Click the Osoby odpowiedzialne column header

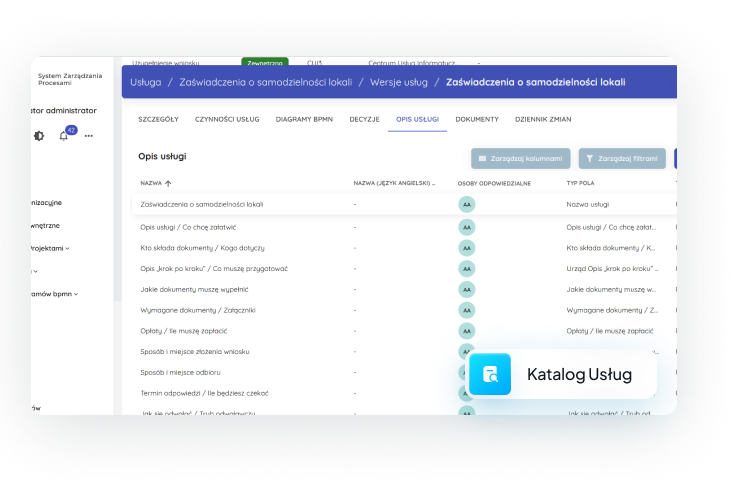pyautogui.click(x=493, y=184)
